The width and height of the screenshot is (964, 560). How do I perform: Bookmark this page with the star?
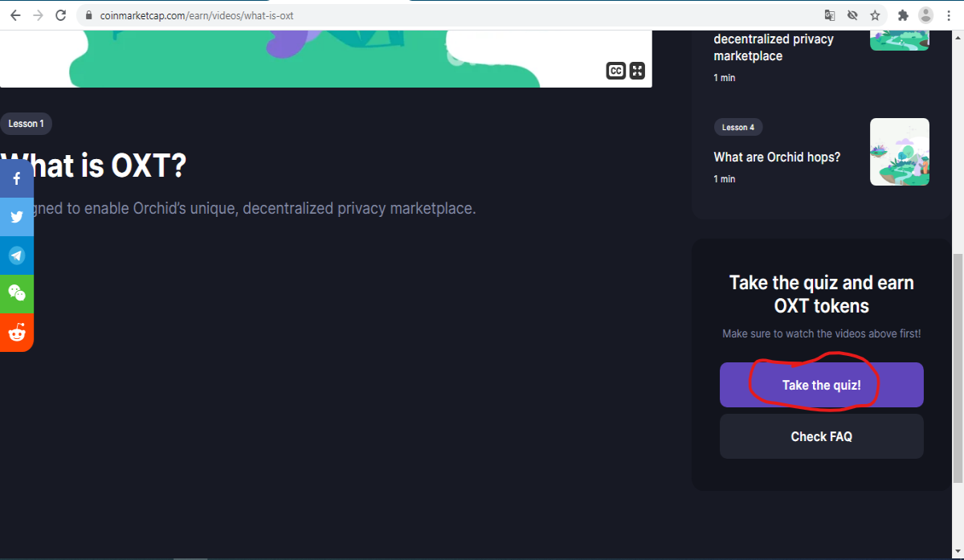click(875, 15)
